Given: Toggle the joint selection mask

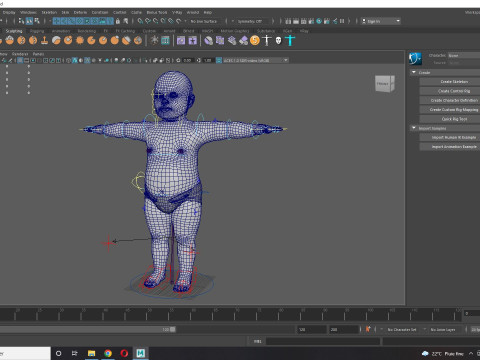Looking at the screenshot, I should tap(64, 21).
